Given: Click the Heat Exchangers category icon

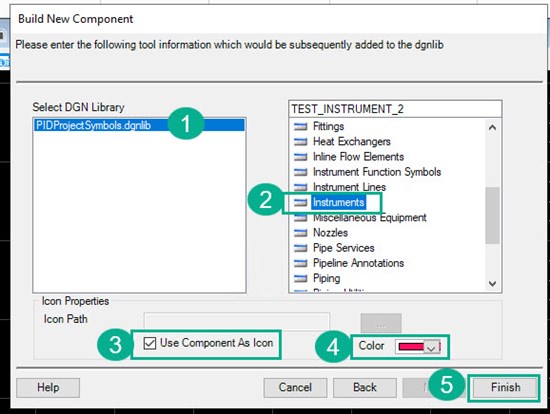Looking at the screenshot, I should click(300, 141).
